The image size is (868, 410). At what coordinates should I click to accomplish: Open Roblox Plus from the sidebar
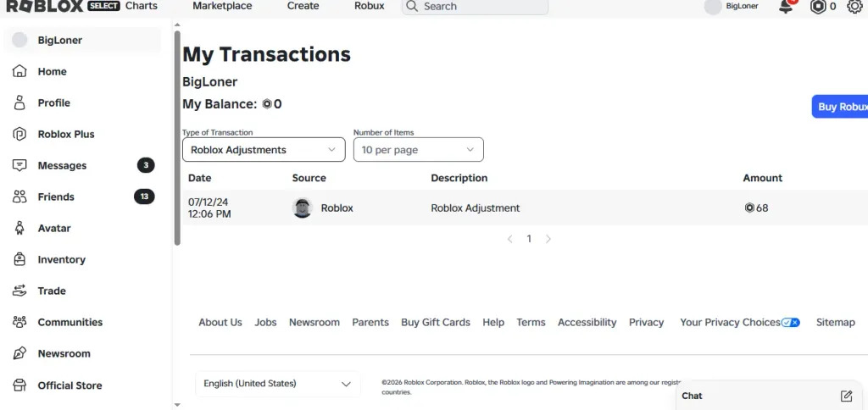pos(66,134)
